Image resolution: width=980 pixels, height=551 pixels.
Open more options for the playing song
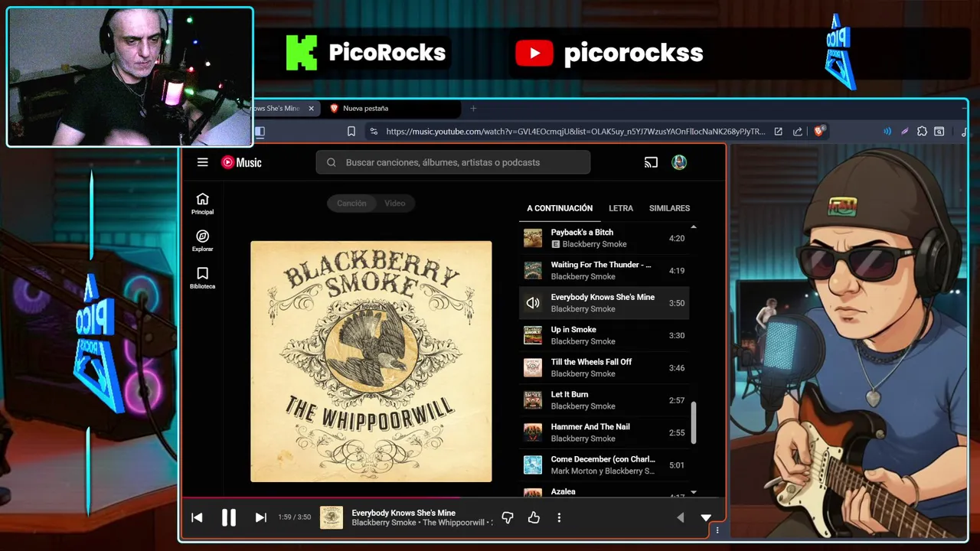pos(559,518)
